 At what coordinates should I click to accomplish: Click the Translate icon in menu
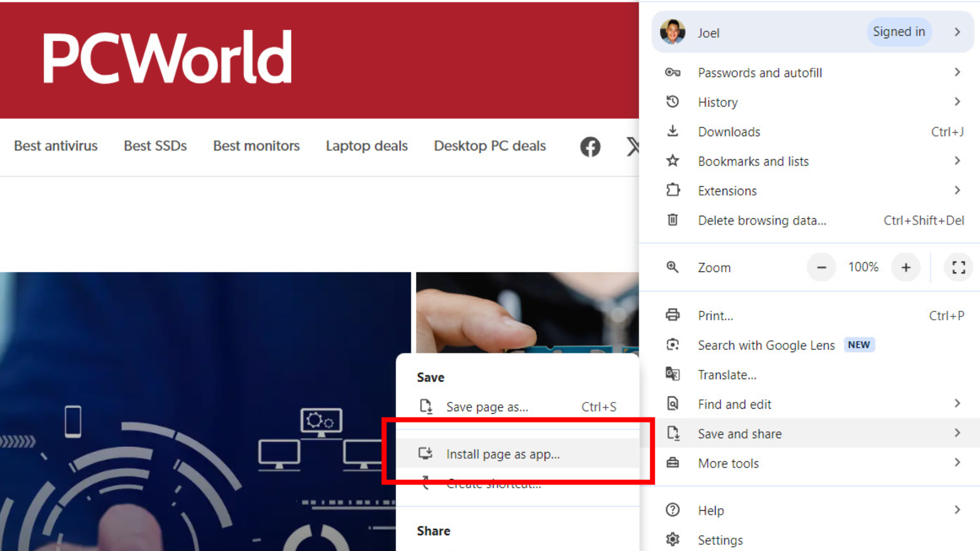(673, 374)
